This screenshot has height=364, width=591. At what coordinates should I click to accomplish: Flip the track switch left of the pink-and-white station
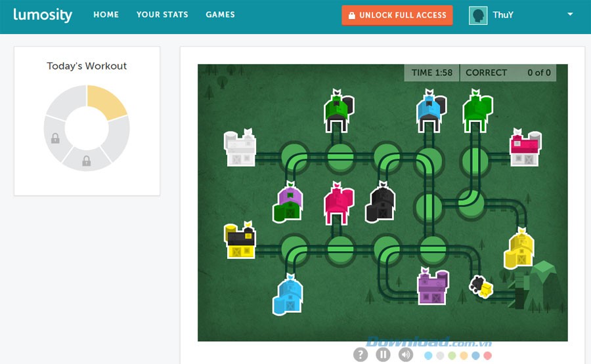474,157
